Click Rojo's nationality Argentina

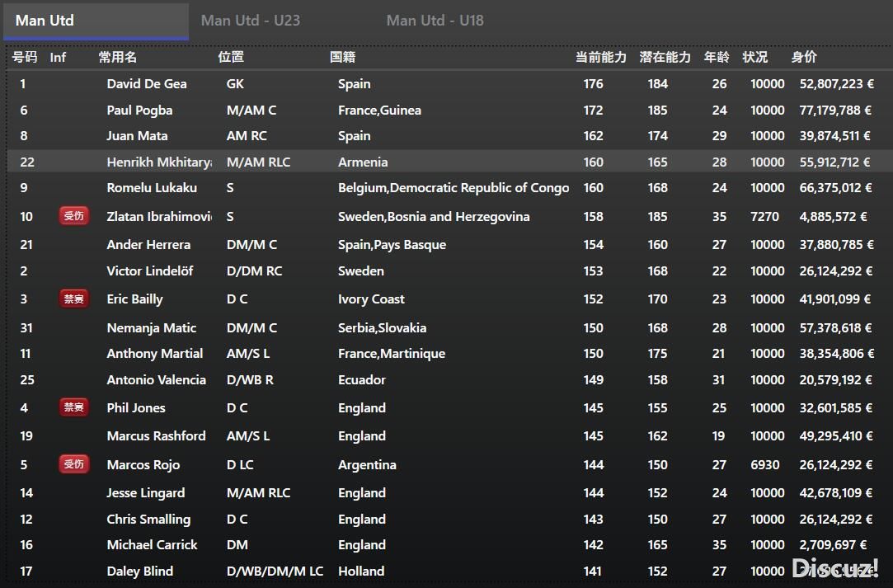(x=367, y=464)
